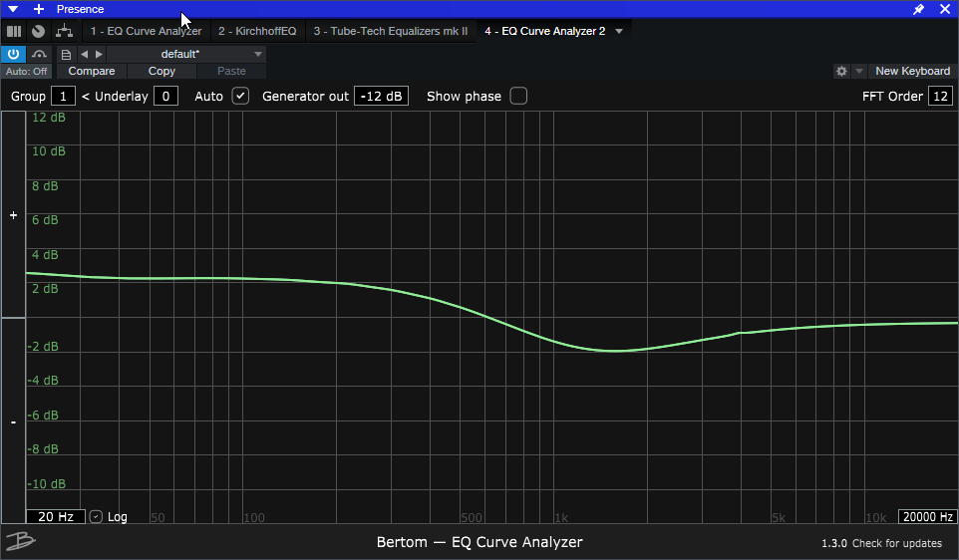The width and height of the screenshot is (959, 560).
Task: Click the plus zoom range button
Action: tap(13, 214)
